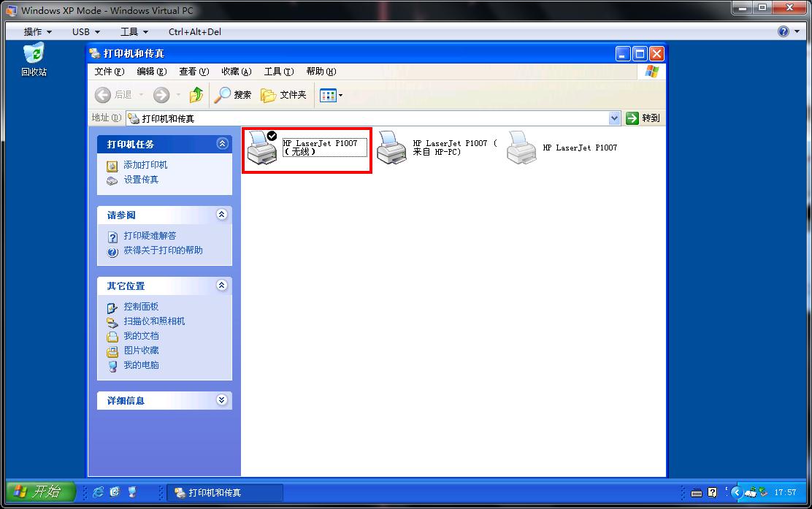Screen dimensions: 812x509
Task: Click the 添加打印机 link
Action: point(145,164)
